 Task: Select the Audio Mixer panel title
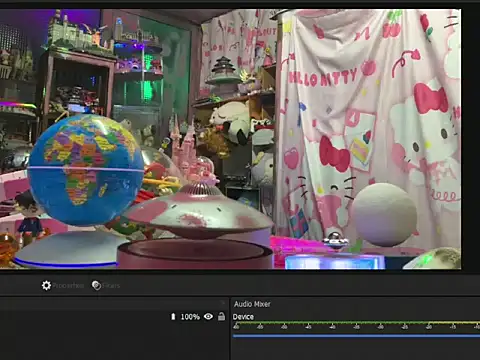[252, 304]
